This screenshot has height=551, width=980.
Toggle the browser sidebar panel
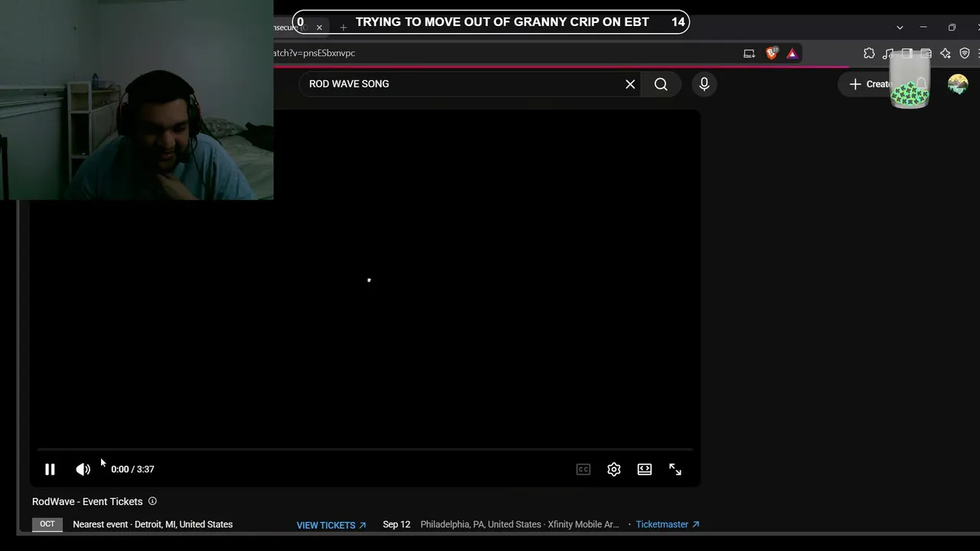point(907,53)
